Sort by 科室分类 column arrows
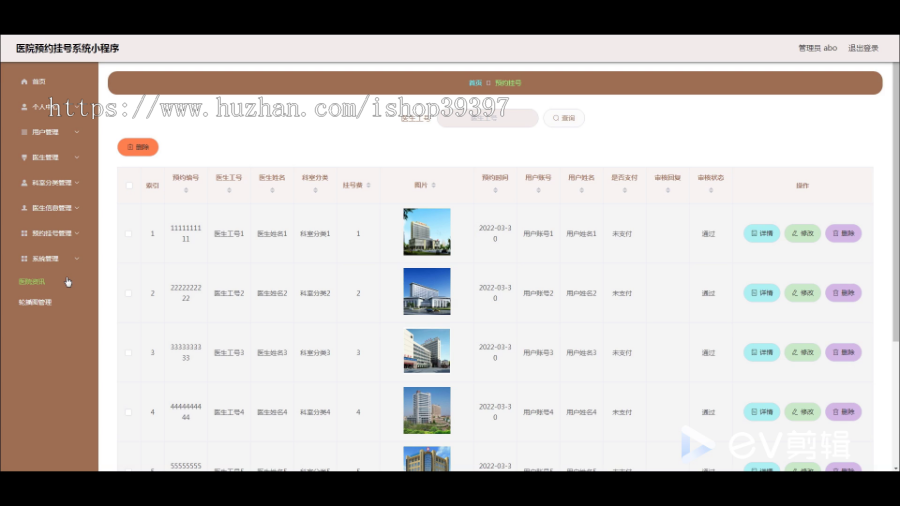The image size is (900, 506). point(315,190)
